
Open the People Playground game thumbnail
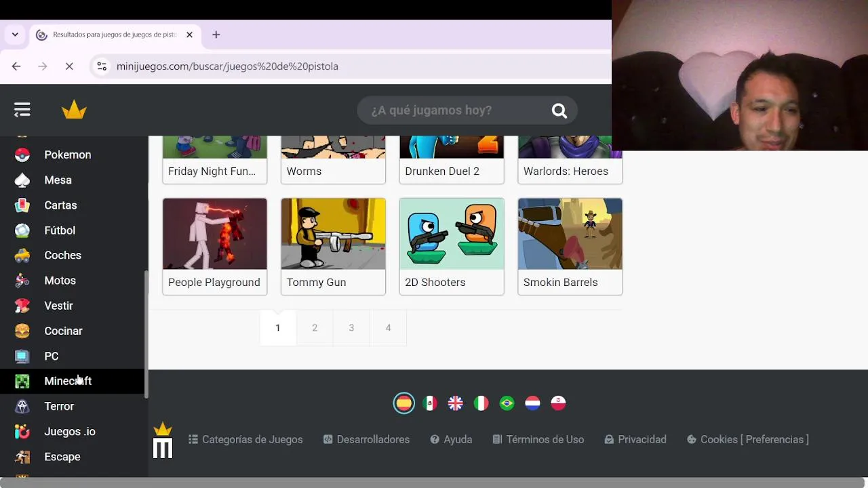215,234
